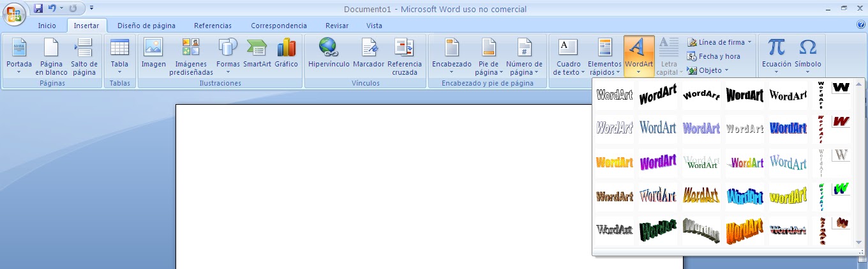Insert a Referencia cruzada
Screen dimensions: 868x269
coord(405,56)
